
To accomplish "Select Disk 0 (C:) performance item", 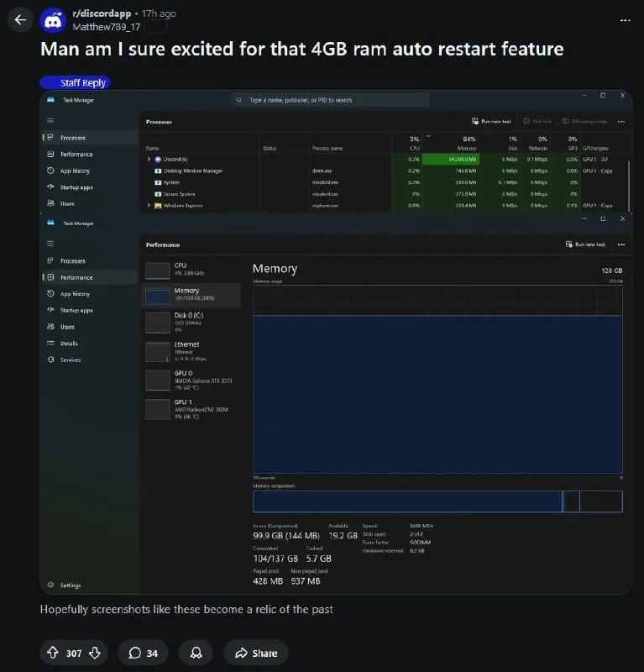I will 191,323.
